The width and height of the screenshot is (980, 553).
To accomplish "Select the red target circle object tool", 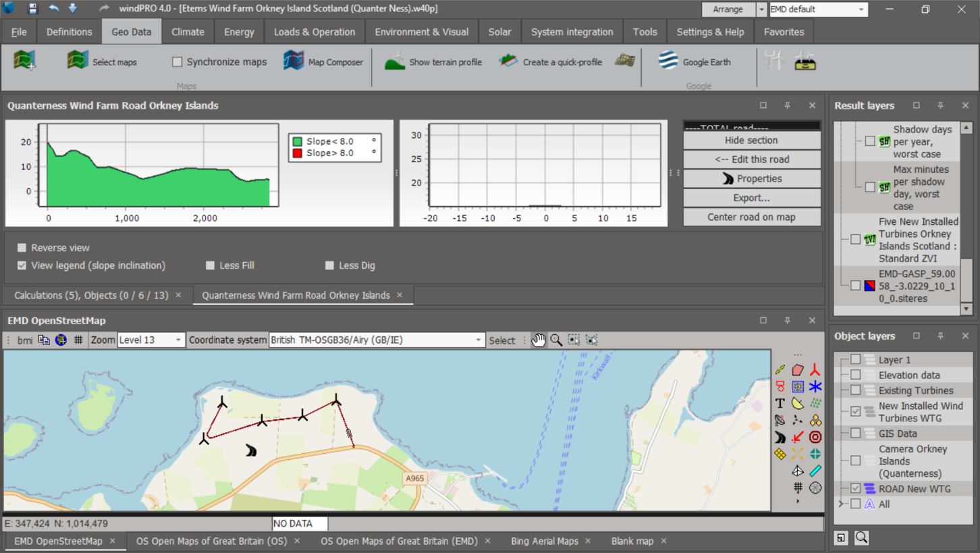I will [815, 438].
